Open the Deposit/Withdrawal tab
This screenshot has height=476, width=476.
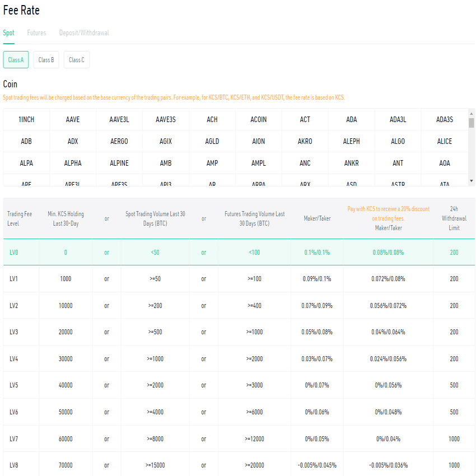(x=84, y=32)
